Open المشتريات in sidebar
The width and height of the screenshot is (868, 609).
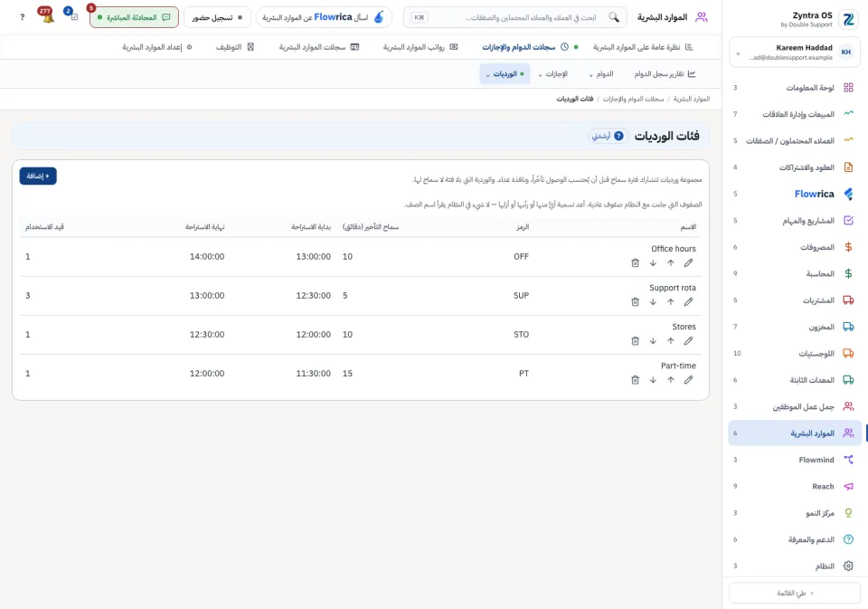coord(795,300)
